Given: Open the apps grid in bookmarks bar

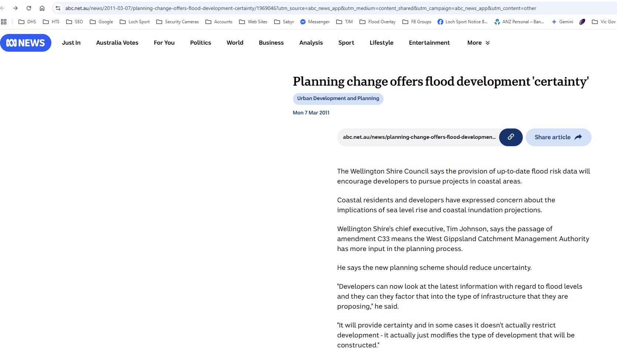Looking at the screenshot, I should tap(4, 22).
